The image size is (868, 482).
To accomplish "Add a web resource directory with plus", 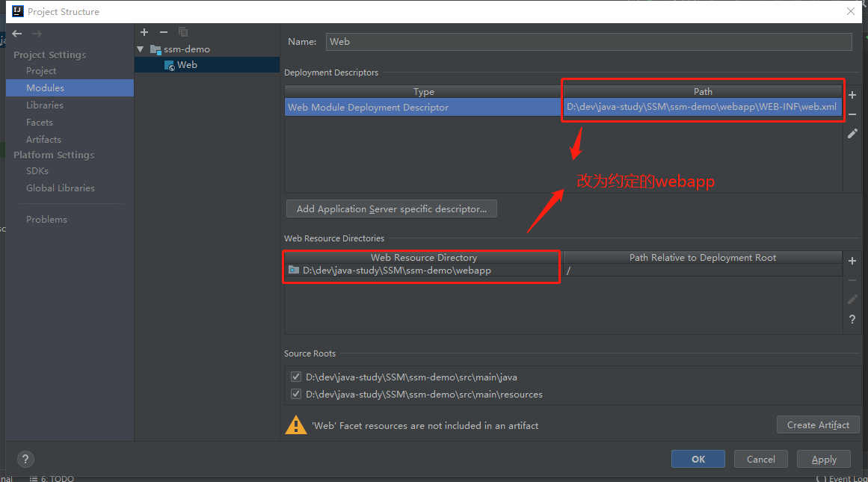I will click(852, 261).
